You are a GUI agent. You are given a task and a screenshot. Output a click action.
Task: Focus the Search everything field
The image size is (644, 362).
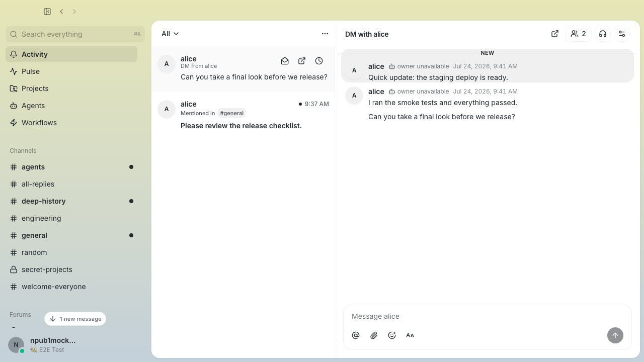click(75, 34)
